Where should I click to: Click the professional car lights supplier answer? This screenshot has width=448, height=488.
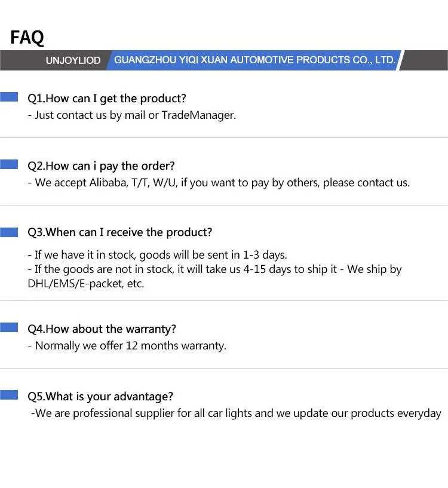click(x=236, y=413)
